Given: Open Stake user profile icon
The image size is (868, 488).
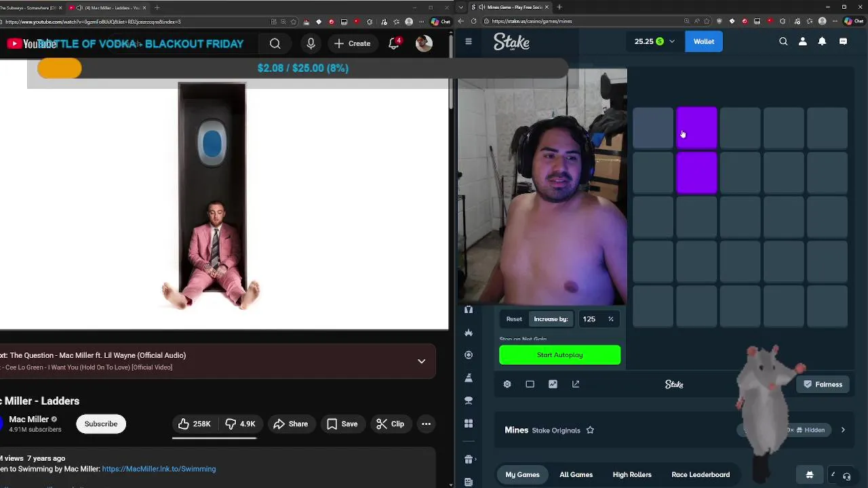Looking at the screenshot, I should [803, 41].
